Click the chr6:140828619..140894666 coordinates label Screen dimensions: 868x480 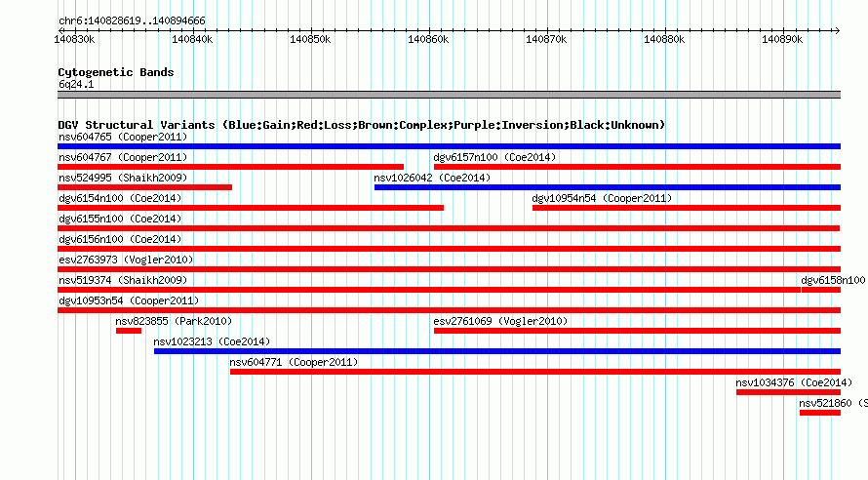coord(132,21)
